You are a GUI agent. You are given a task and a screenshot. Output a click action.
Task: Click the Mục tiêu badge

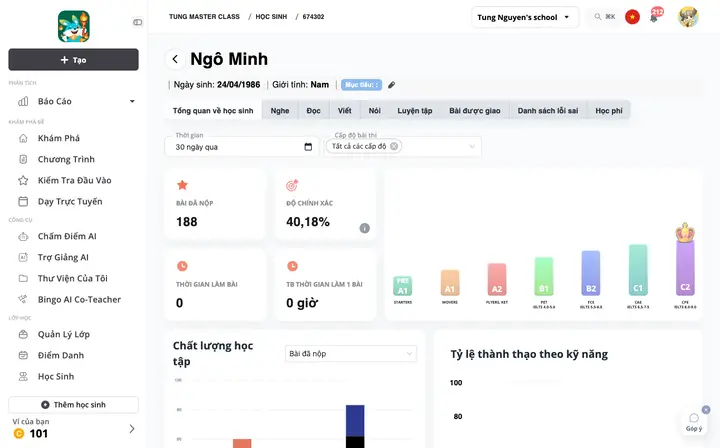click(x=361, y=85)
